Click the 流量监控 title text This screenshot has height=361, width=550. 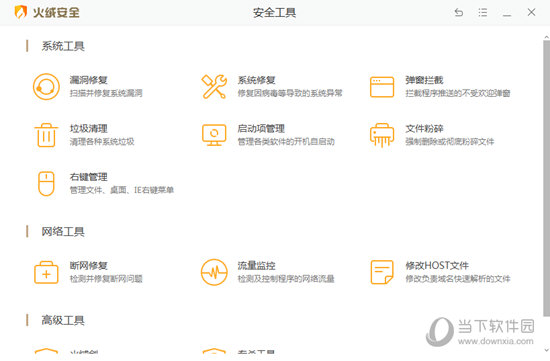(256, 266)
